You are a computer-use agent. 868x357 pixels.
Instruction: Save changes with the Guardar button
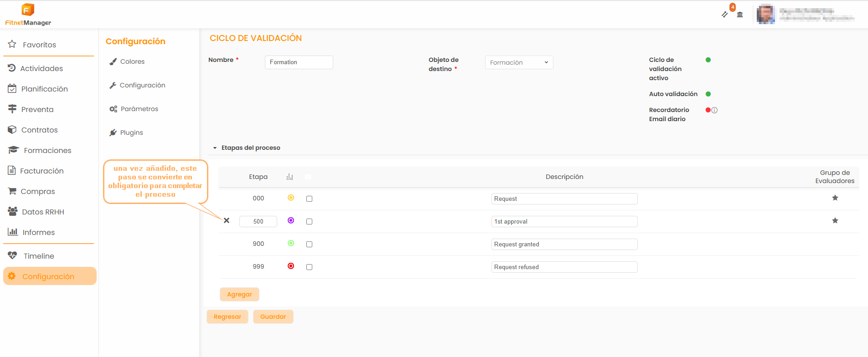point(273,316)
